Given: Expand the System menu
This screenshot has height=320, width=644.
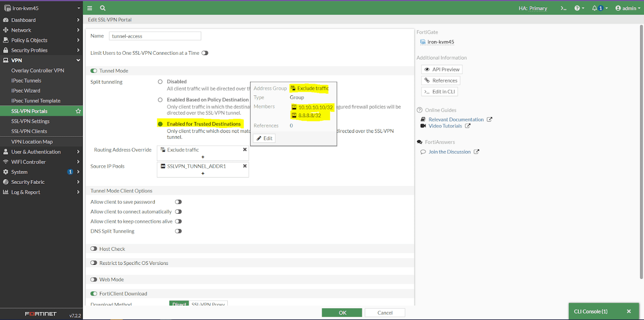Looking at the screenshot, I should pyautogui.click(x=42, y=172).
